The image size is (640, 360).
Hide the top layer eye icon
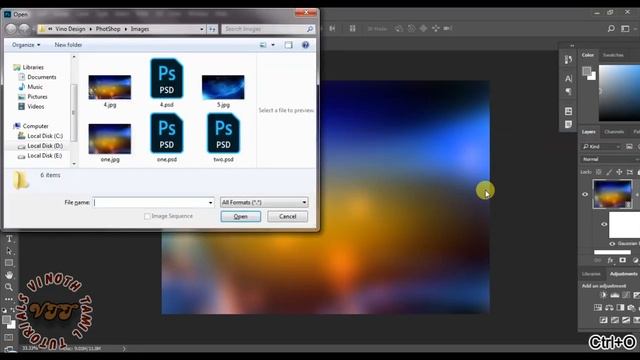pyautogui.click(x=585, y=195)
